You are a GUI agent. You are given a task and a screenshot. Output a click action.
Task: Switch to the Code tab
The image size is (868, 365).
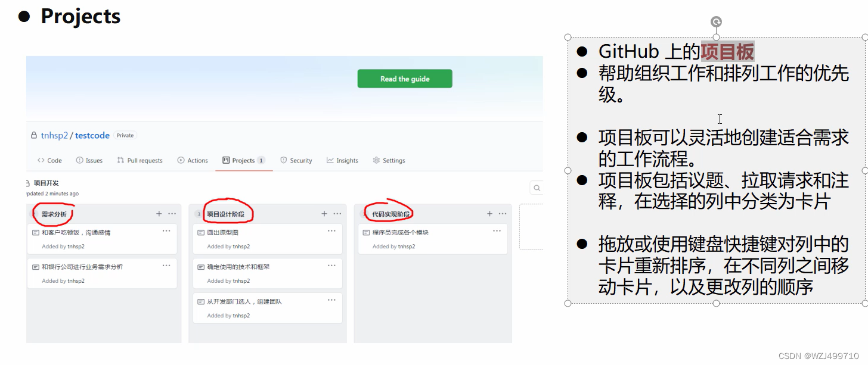(49, 160)
